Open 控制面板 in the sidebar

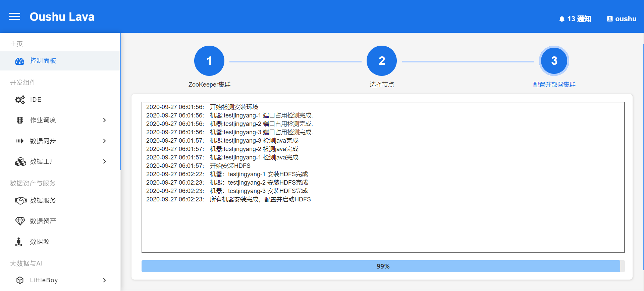coord(60,61)
